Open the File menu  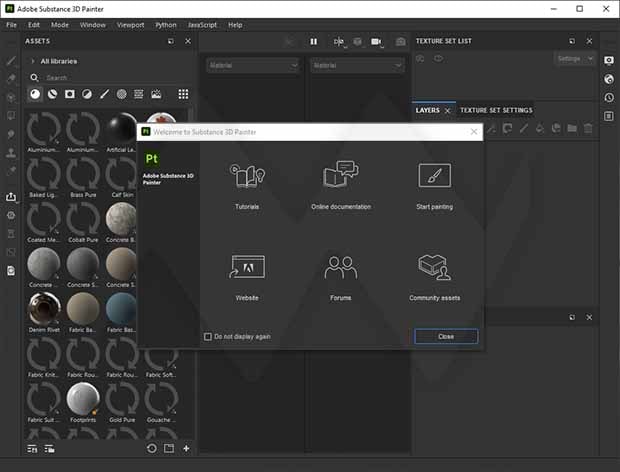tap(11, 25)
